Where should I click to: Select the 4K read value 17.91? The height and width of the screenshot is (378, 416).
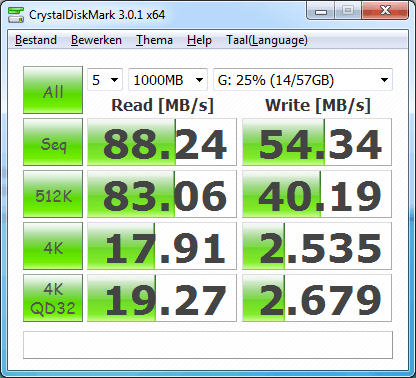pyautogui.click(x=162, y=246)
